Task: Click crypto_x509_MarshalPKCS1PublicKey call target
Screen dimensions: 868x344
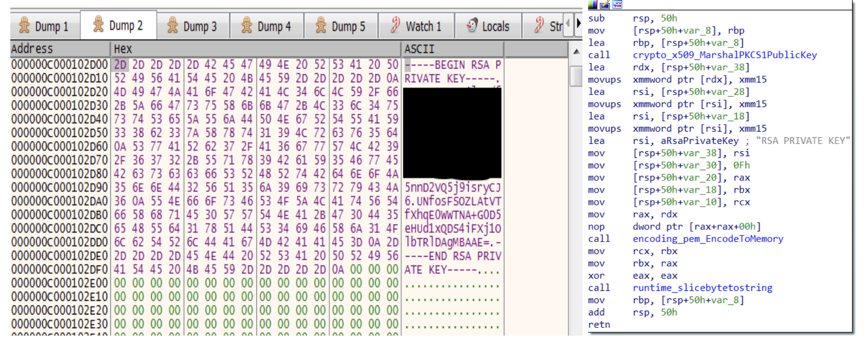Action: [725, 55]
